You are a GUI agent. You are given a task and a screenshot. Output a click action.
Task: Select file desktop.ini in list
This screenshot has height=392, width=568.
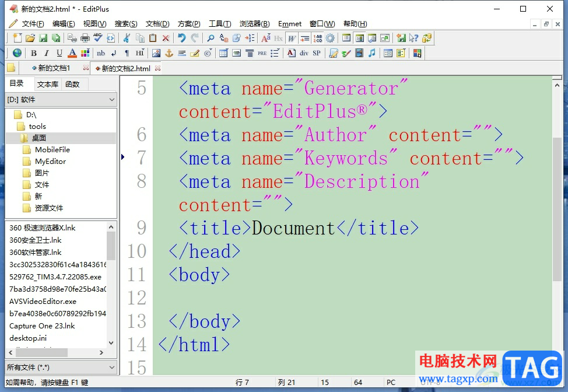coord(28,338)
